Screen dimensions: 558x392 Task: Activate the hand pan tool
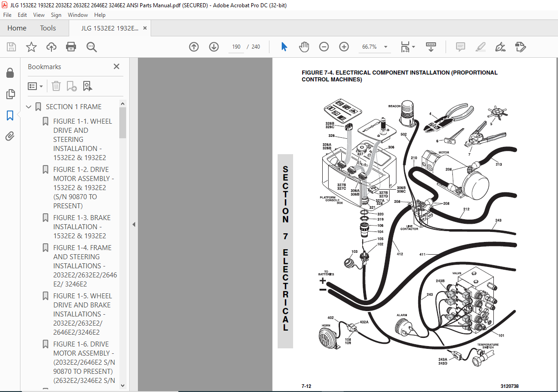[x=304, y=47]
